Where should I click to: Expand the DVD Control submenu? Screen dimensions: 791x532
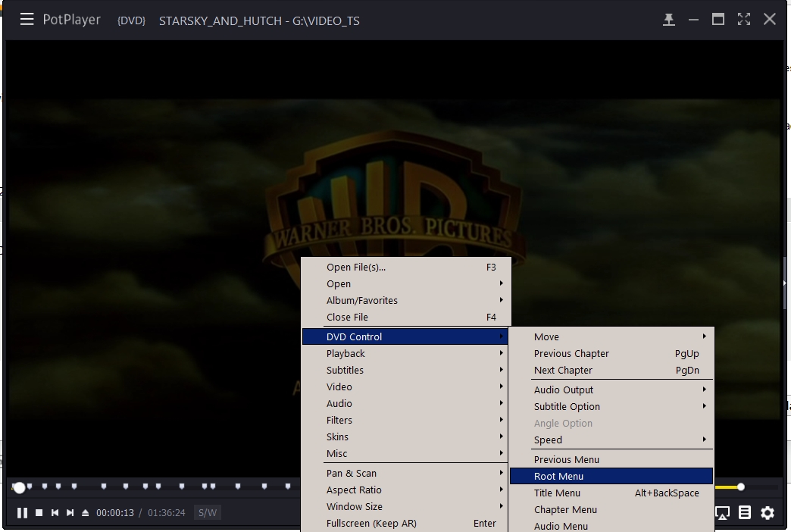[x=405, y=336]
